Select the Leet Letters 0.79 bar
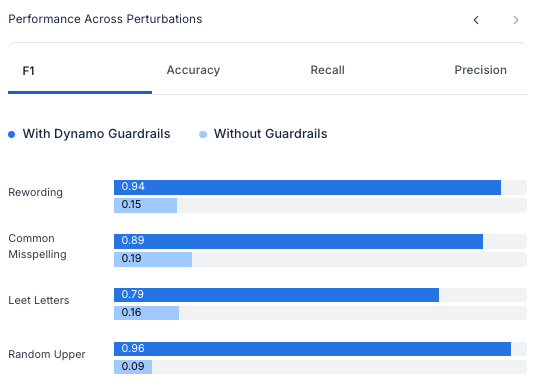Image resolution: width=534 pixels, height=392 pixels. (277, 295)
